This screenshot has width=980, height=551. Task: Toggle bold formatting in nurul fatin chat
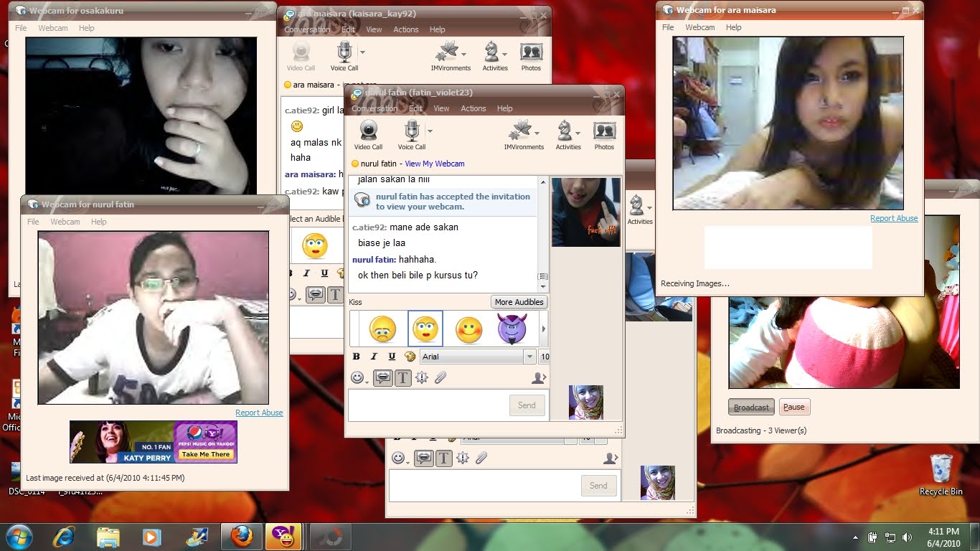point(356,357)
